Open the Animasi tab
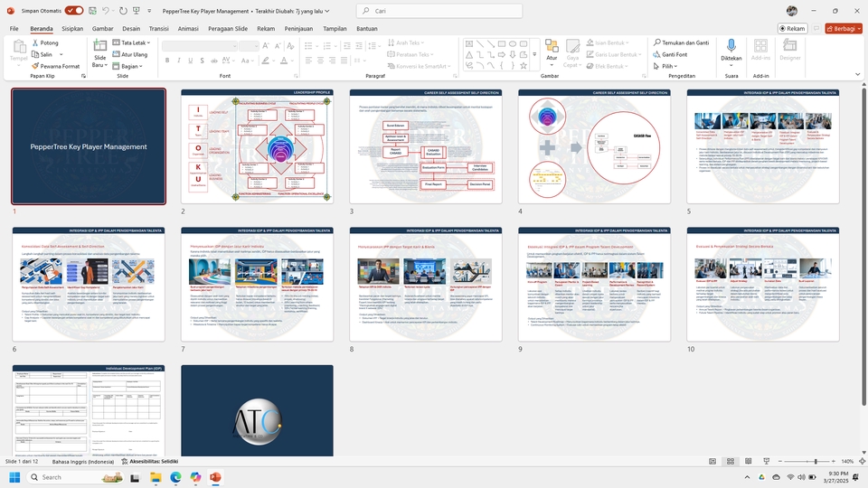Image resolution: width=868 pixels, height=488 pixels. (188, 28)
